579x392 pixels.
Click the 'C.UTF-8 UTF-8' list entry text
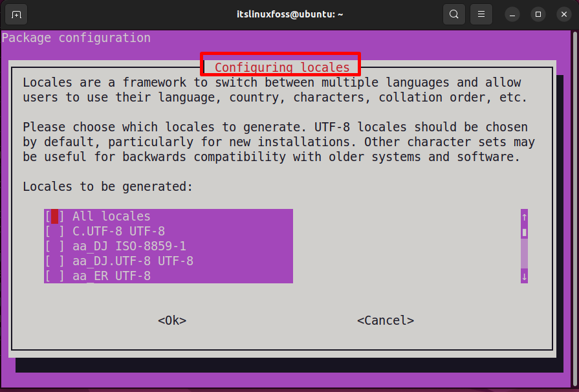click(x=118, y=232)
